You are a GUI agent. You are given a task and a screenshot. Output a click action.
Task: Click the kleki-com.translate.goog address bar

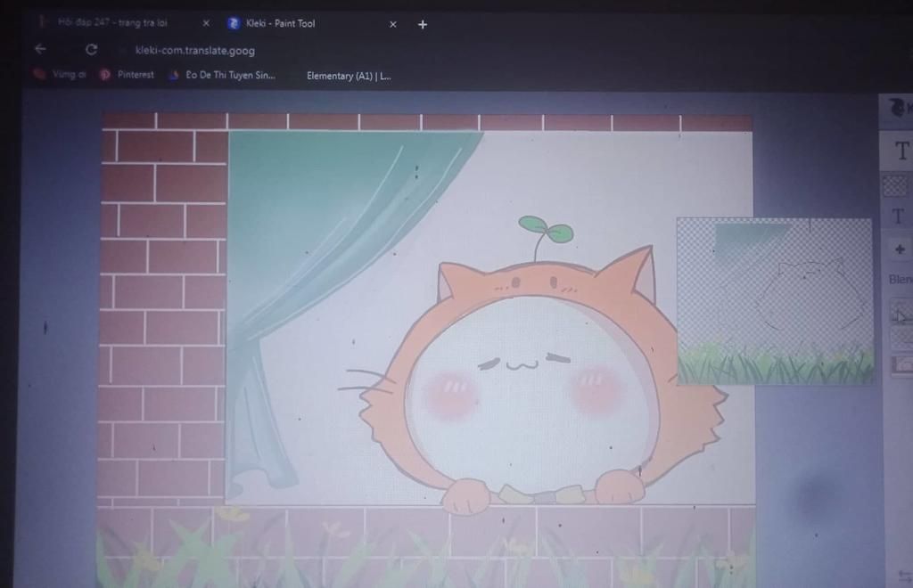[x=195, y=51]
